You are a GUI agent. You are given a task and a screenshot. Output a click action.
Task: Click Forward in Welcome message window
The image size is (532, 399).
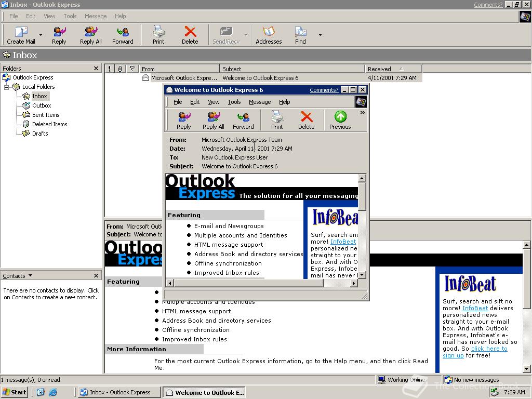243,121
